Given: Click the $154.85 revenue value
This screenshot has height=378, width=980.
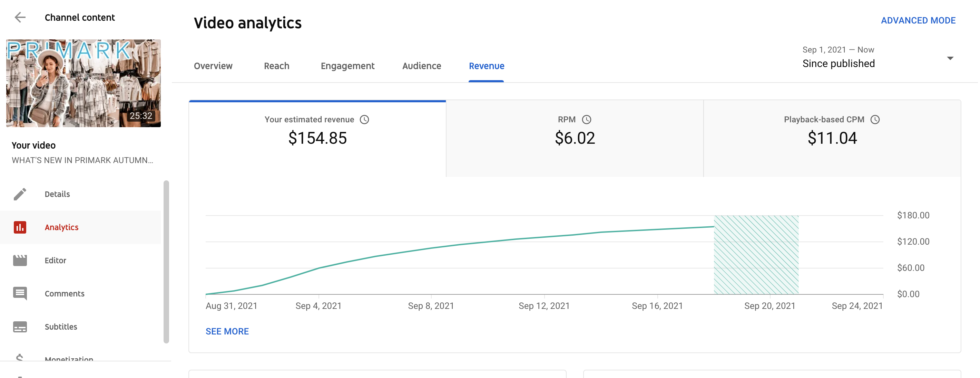Looking at the screenshot, I should [317, 138].
